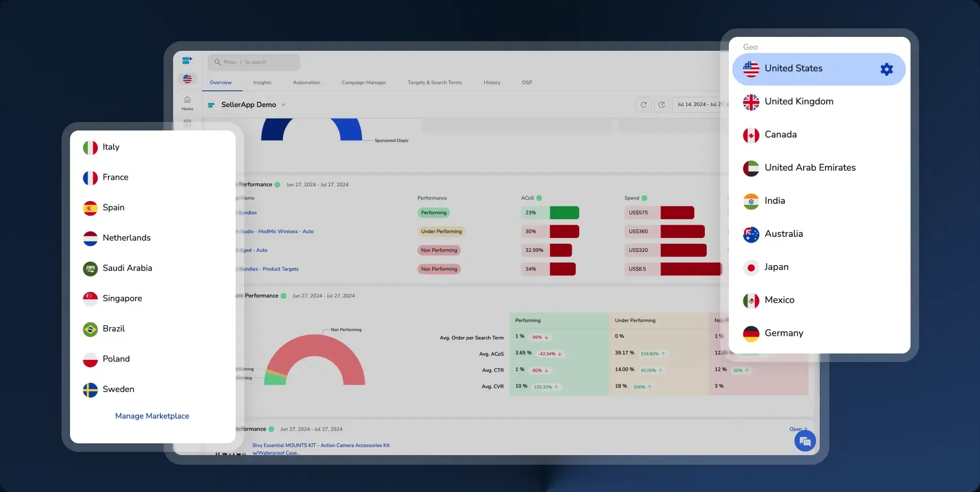Image resolution: width=980 pixels, height=492 pixels.
Task: Open the history clock icon button
Action: (x=662, y=105)
